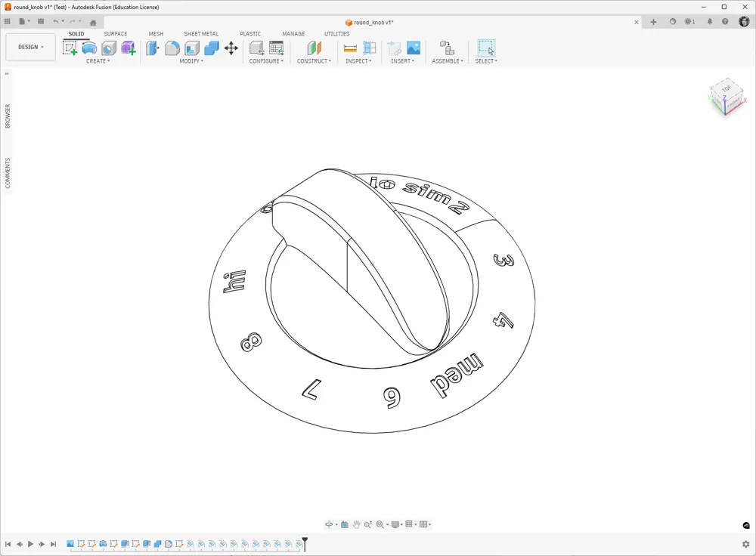Play the timeline history
The height and width of the screenshot is (556, 756).
30,544
